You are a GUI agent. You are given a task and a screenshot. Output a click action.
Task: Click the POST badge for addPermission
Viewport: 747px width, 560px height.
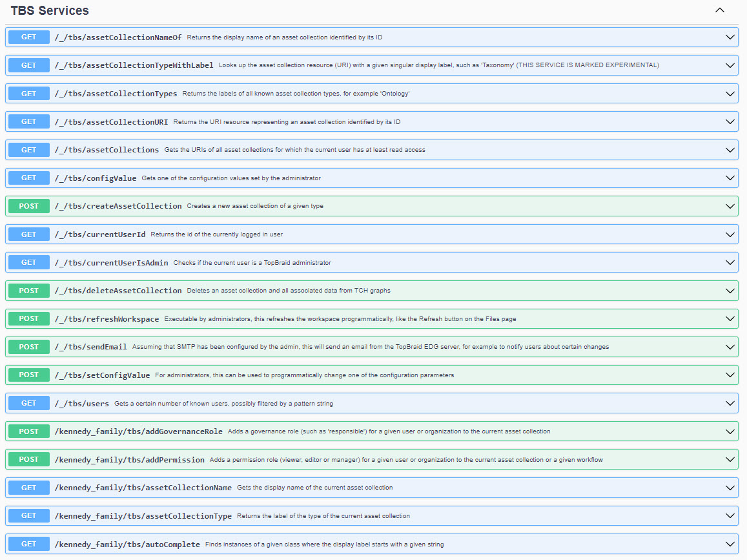(x=29, y=459)
